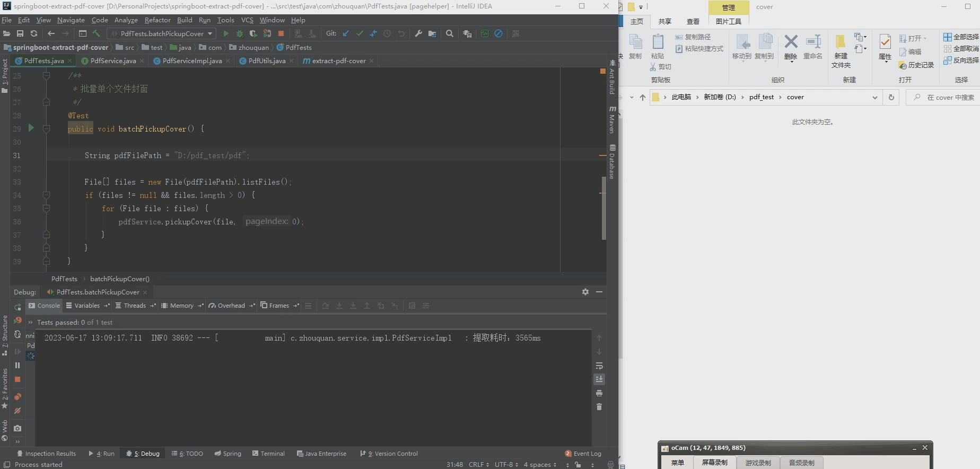This screenshot has height=469, width=980.
Task: Click the Git Update Project arrow icon
Action: point(346,33)
